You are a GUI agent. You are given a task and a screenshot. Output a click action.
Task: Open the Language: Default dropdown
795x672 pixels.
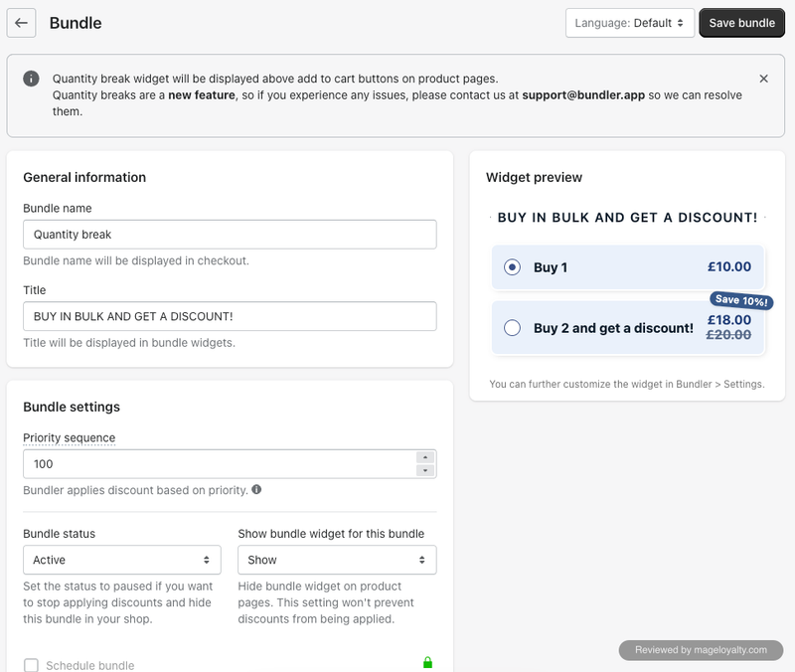pyautogui.click(x=630, y=23)
